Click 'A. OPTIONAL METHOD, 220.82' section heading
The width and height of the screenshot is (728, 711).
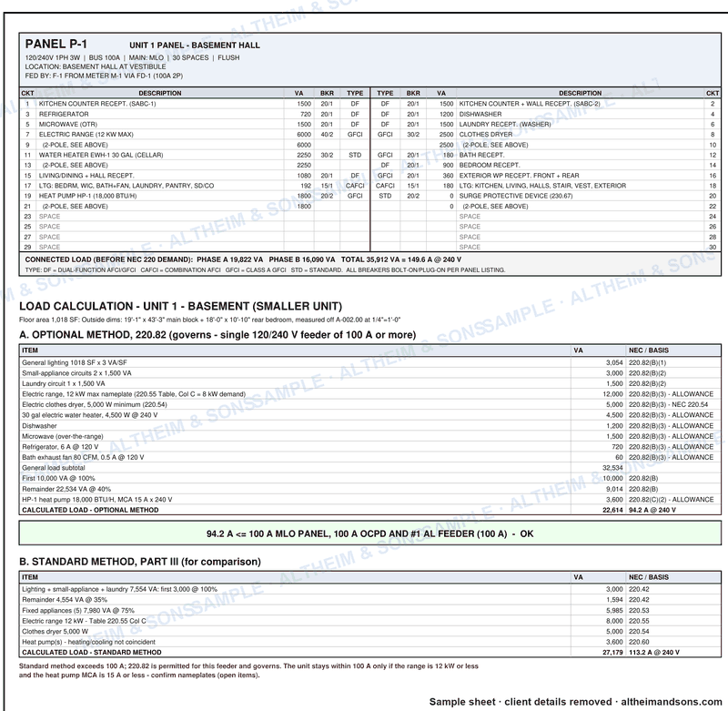pyautogui.click(x=217, y=335)
